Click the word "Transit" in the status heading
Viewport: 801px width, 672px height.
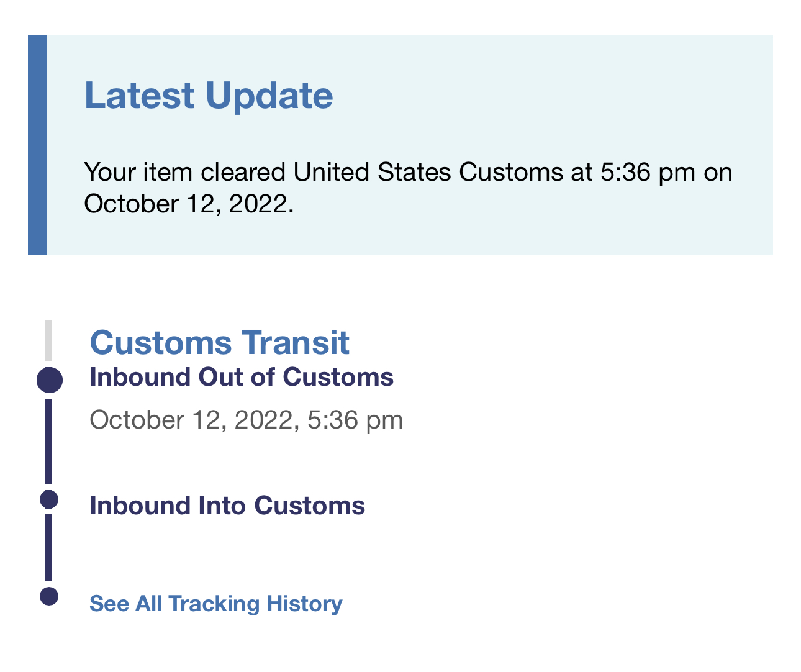pos(296,342)
